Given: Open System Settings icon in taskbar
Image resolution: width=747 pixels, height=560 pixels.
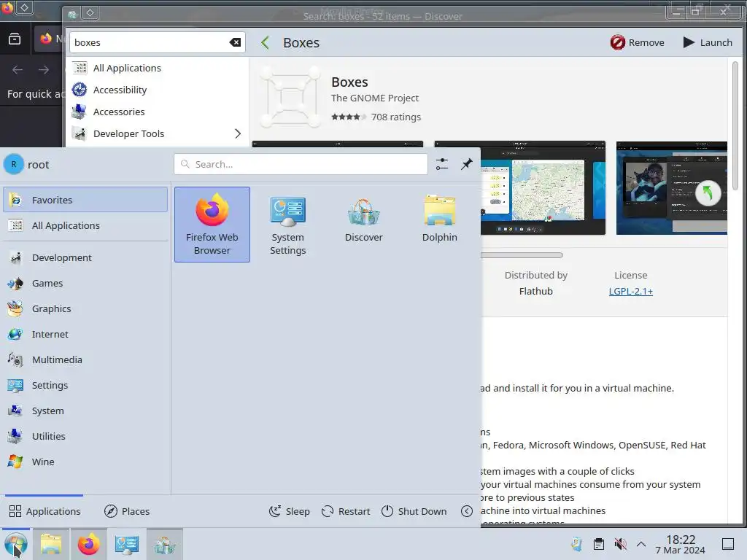Looking at the screenshot, I should click(x=127, y=544).
